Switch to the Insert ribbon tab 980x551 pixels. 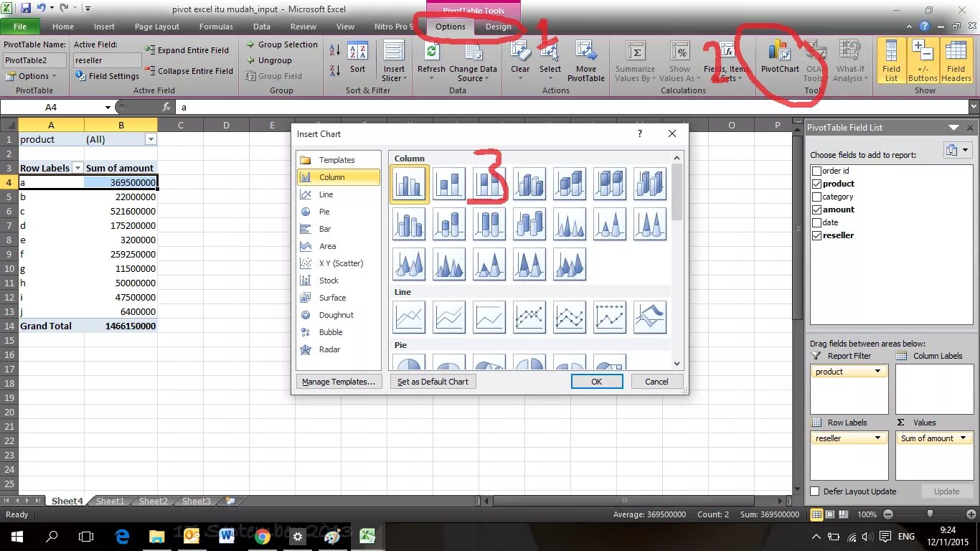(104, 27)
